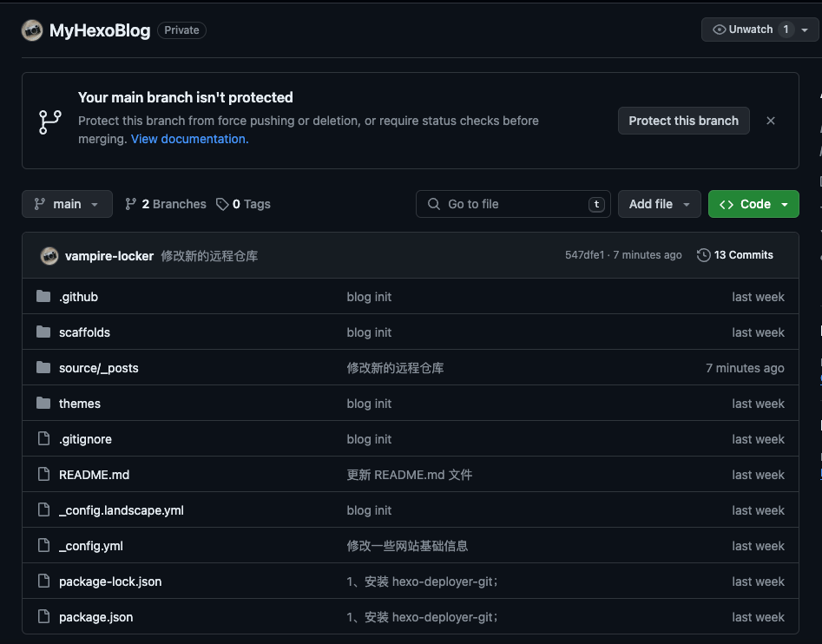Open the .gitignore file
This screenshot has height=644, width=822.
[x=85, y=439]
